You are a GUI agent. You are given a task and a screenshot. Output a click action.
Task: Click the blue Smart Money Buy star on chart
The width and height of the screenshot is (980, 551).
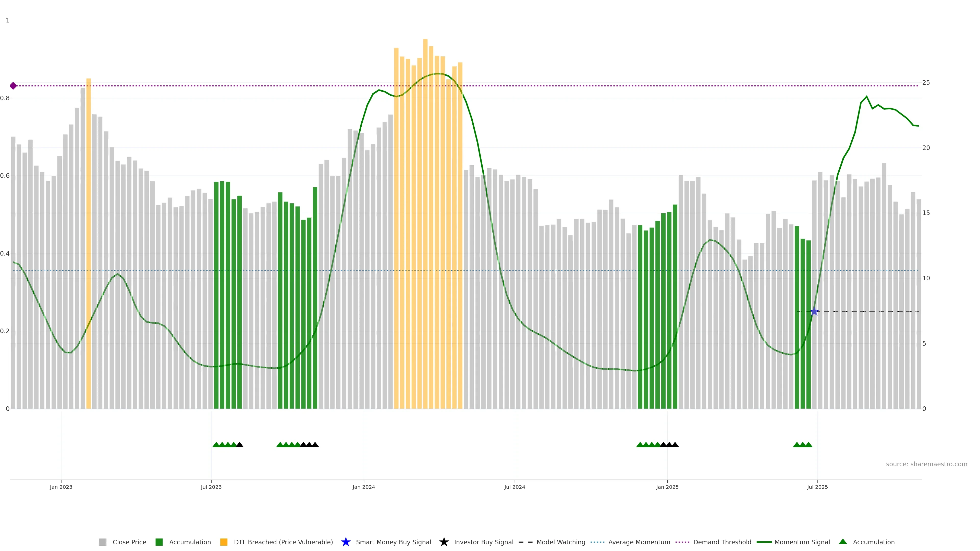[x=815, y=312]
